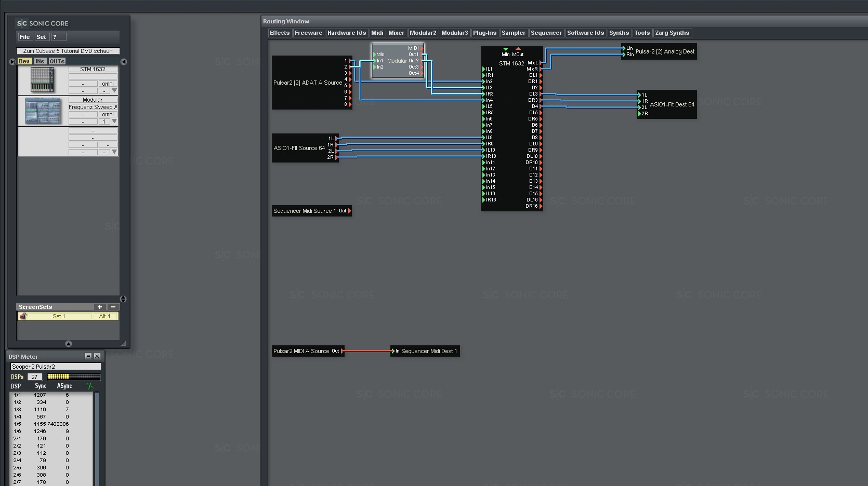Click the Sequencer Midi Source 1 Out port
The image size is (868, 486).
tap(350, 211)
